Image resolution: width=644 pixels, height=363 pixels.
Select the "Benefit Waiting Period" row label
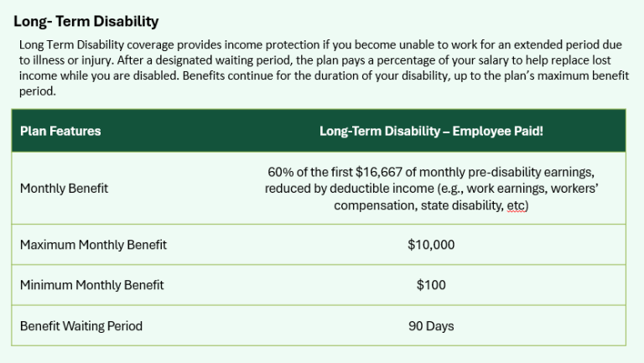(x=81, y=325)
